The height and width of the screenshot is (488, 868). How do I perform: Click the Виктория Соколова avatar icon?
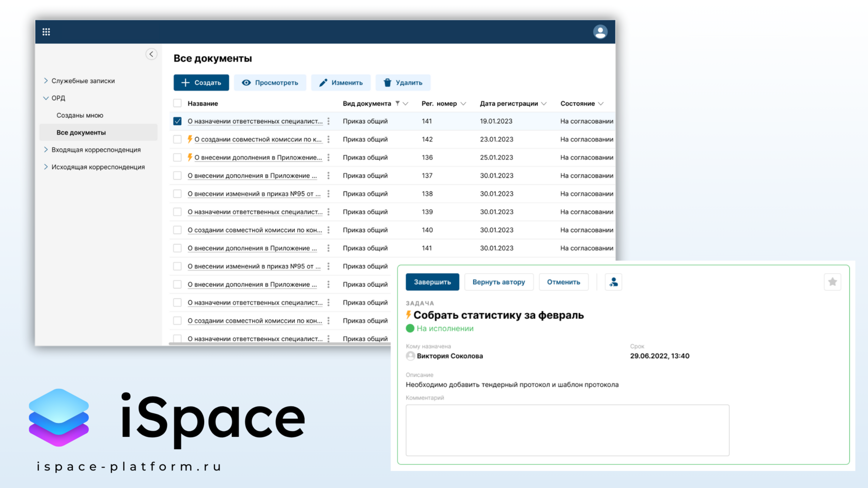(410, 356)
